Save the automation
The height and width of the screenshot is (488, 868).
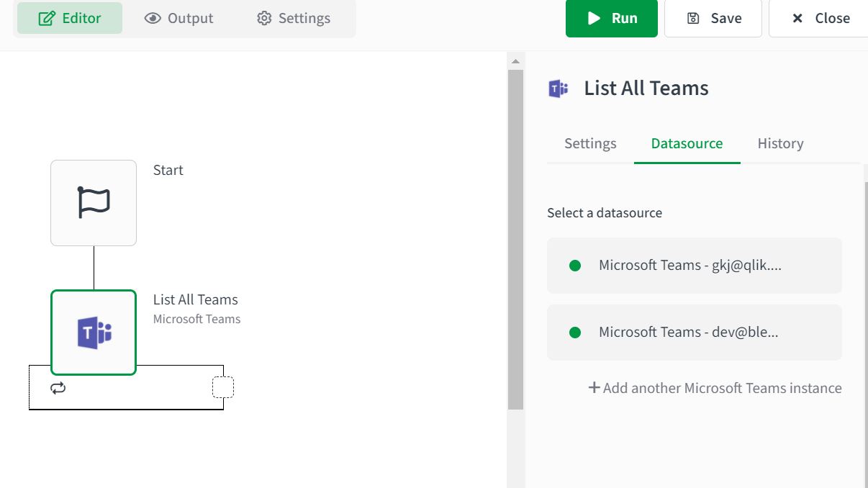click(713, 18)
